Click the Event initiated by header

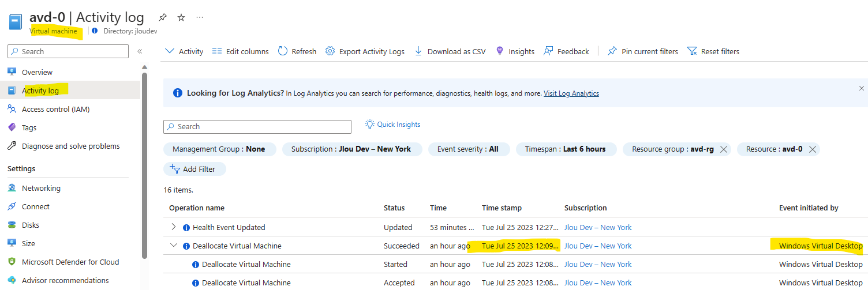[809, 208]
